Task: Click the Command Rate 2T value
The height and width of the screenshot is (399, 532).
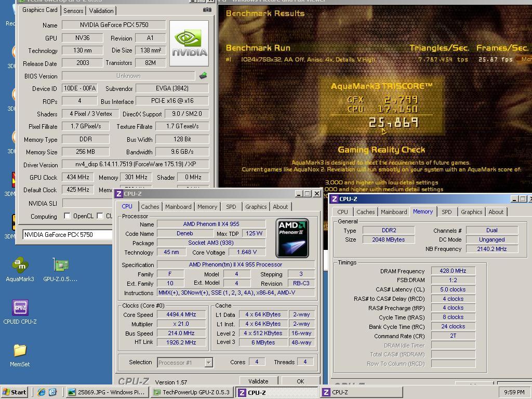Action: [x=453, y=336]
